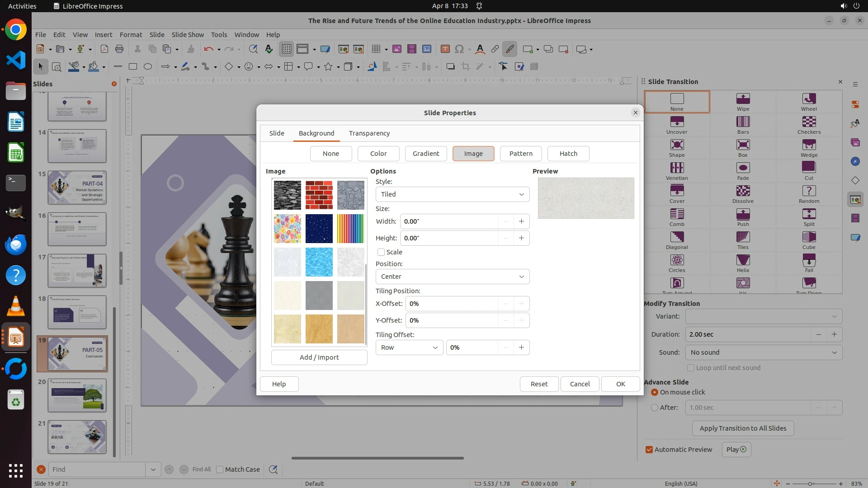
Task: Pick the Venetian transition icon
Action: coord(676,168)
